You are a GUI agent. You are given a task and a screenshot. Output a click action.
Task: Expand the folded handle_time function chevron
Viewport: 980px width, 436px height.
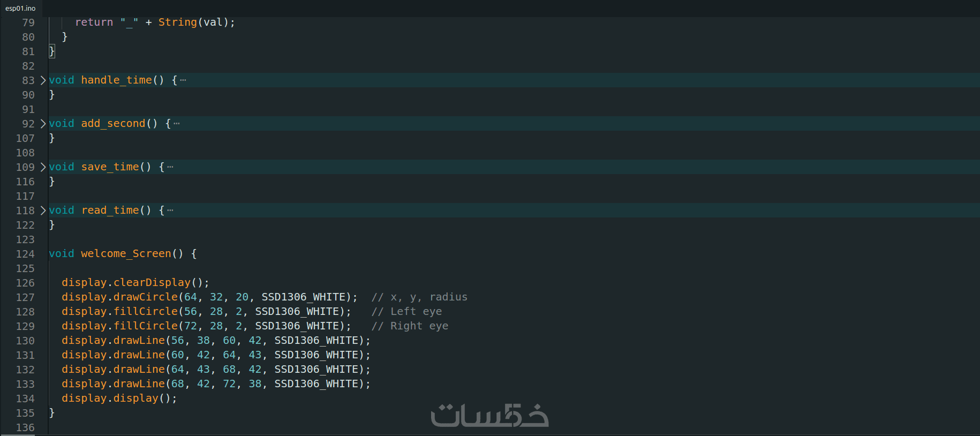[x=43, y=80]
